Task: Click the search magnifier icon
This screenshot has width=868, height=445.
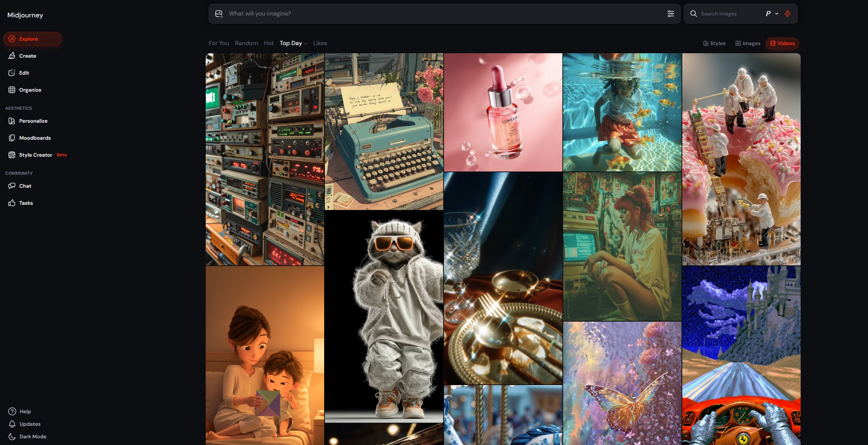Action: coord(694,14)
